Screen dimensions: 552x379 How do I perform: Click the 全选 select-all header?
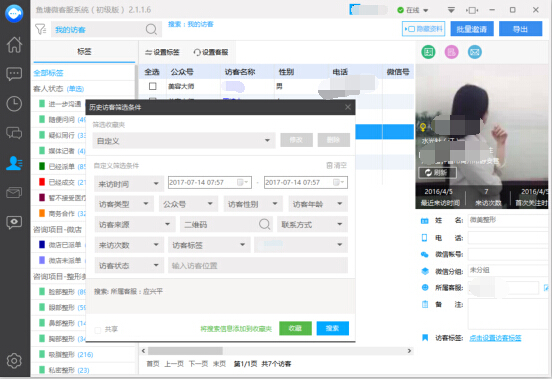pyautogui.click(x=152, y=72)
